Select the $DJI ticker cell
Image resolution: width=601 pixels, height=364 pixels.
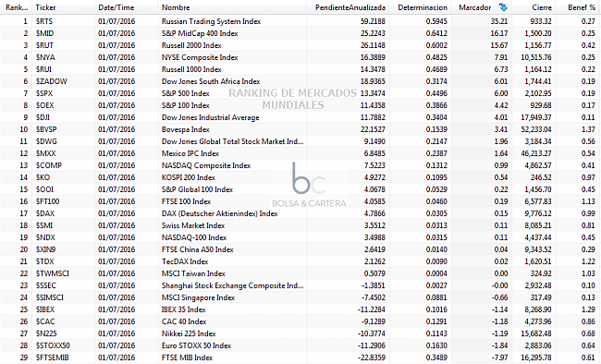click(x=43, y=117)
